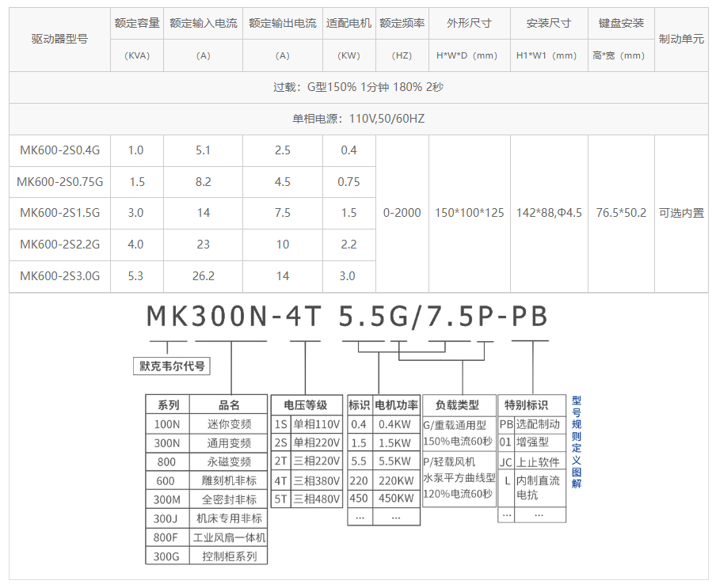This screenshot has width=716, height=588.
Task: Click frequency range value 0-2000
Action: tap(402, 213)
